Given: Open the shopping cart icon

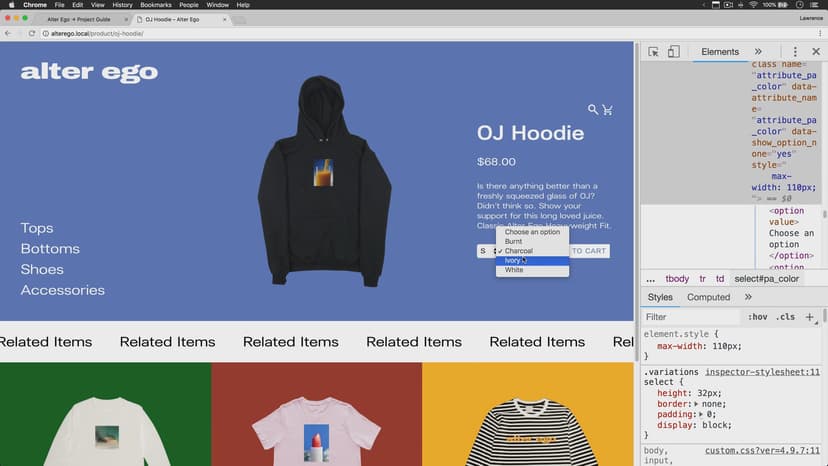Looking at the screenshot, I should pyautogui.click(x=607, y=110).
